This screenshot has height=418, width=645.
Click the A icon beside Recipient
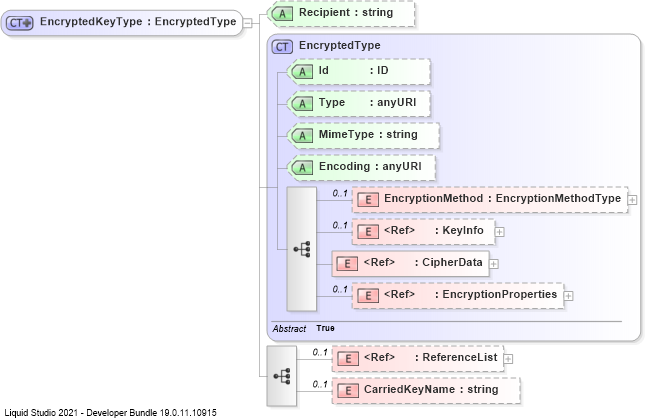pos(283,14)
